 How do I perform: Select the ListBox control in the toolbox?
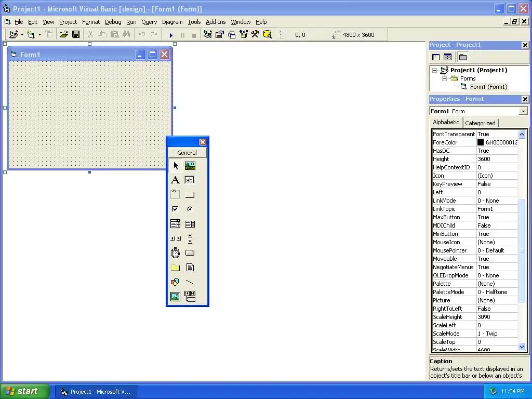(190, 223)
